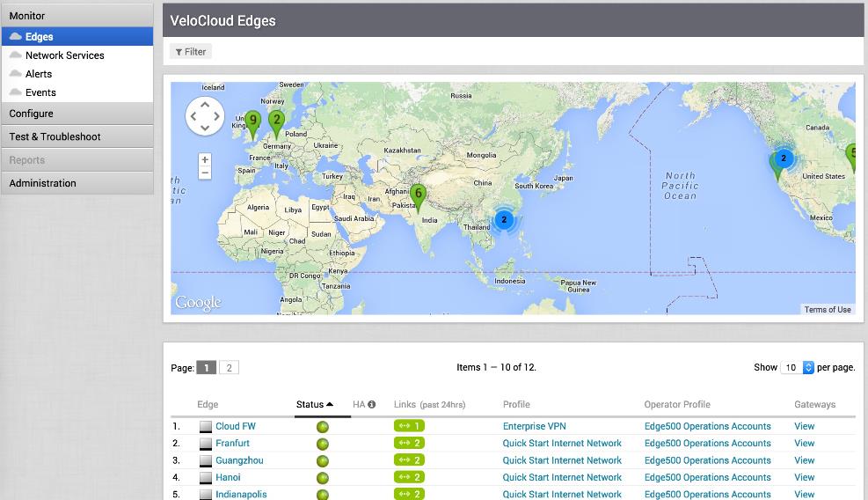This screenshot has height=500, width=868.
Task: Open the Guangzhou edge
Action: click(x=239, y=460)
